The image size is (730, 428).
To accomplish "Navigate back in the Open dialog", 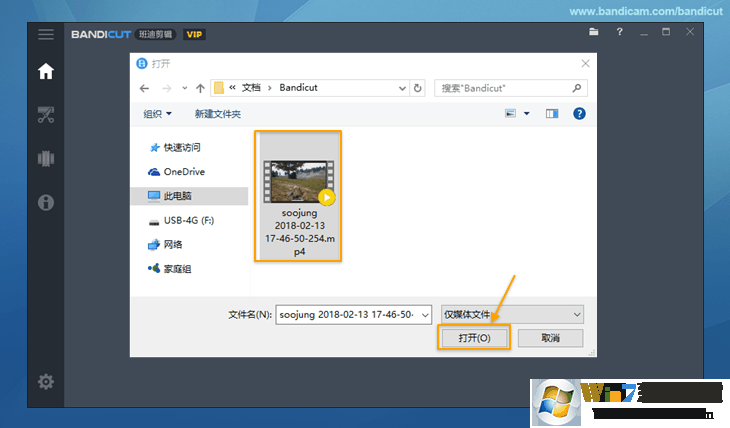I will 144,88.
